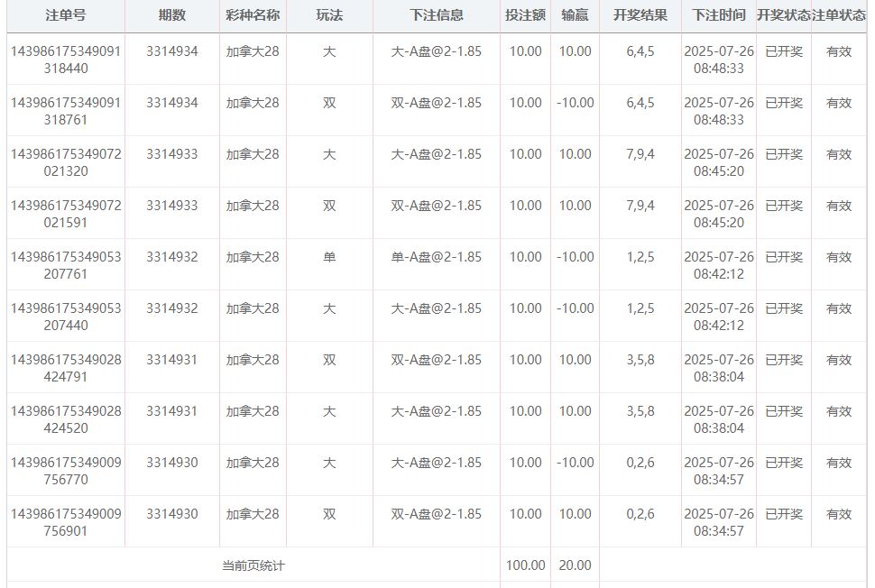Image resolution: width=875 pixels, height=588 pixels.
Task: Click the 100.00 total bet amount
Action: 525,565
